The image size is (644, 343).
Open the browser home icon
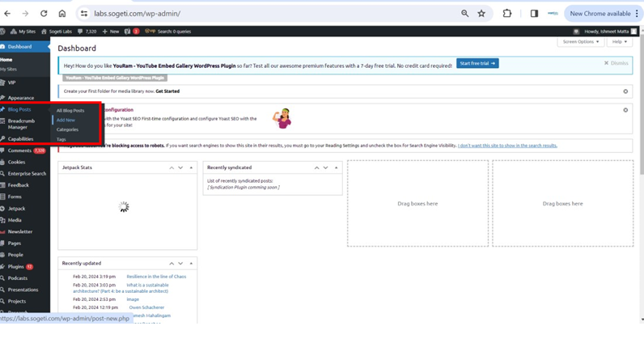pyautogui.click(x=62, y=14)
